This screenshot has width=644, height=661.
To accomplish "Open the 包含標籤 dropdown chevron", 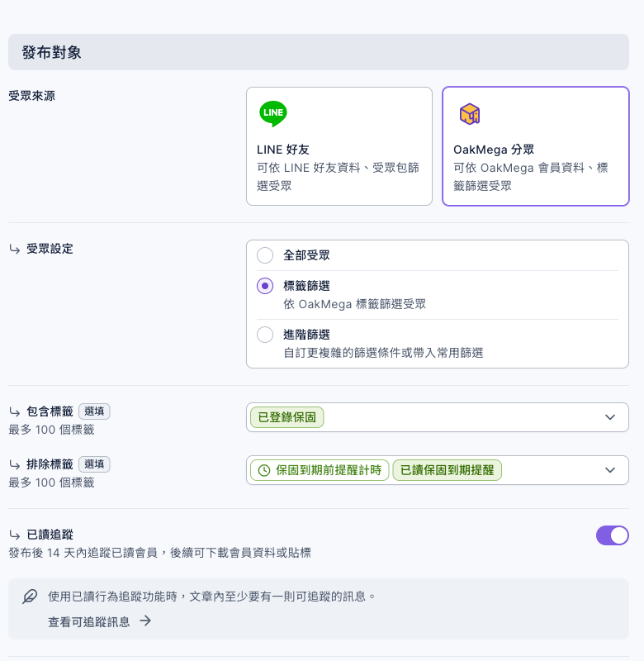I will point(610,417).
